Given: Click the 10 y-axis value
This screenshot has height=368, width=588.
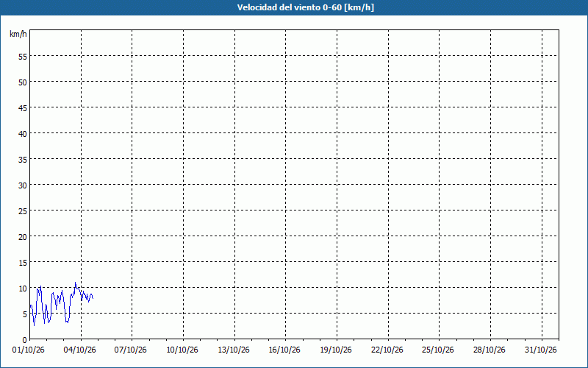Looking at the screenshot, I should (23, 289).
